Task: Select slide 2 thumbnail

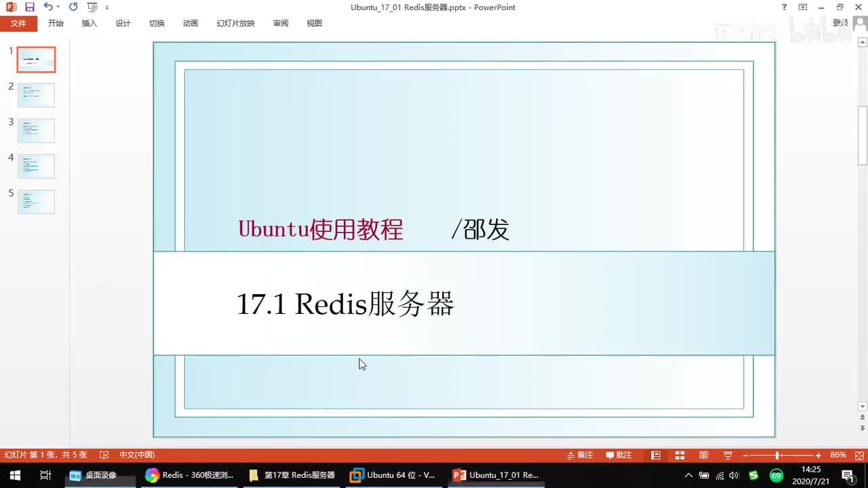Action: (36, 95)
